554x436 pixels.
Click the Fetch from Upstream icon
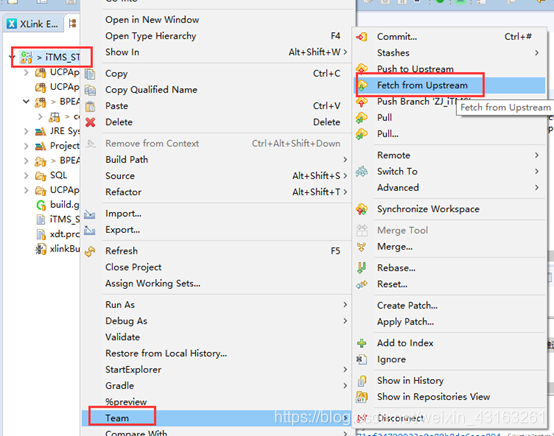click(363, 85)
